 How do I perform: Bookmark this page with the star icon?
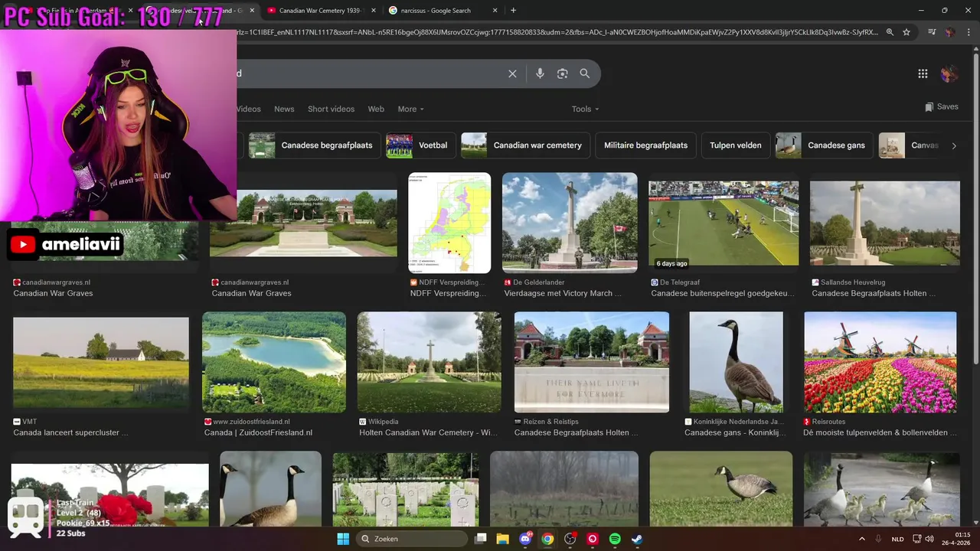tap(906, 32)
